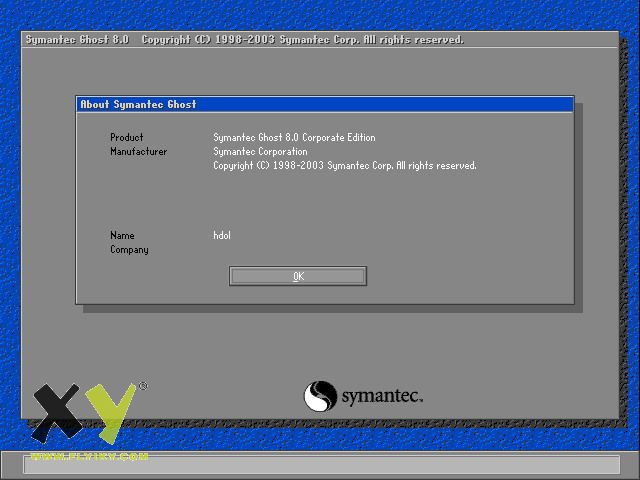Click the copyright notice in the top title bar
640x480 pixels.
(x=302, y=40)
